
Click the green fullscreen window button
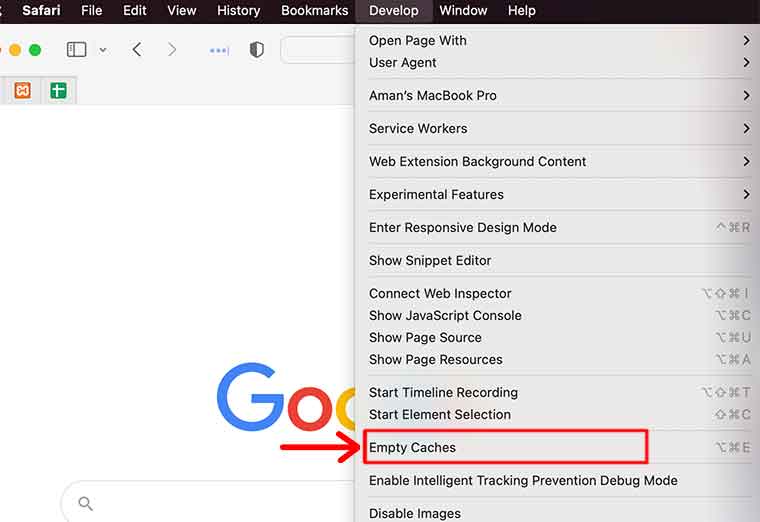click(x=35, y=50)
